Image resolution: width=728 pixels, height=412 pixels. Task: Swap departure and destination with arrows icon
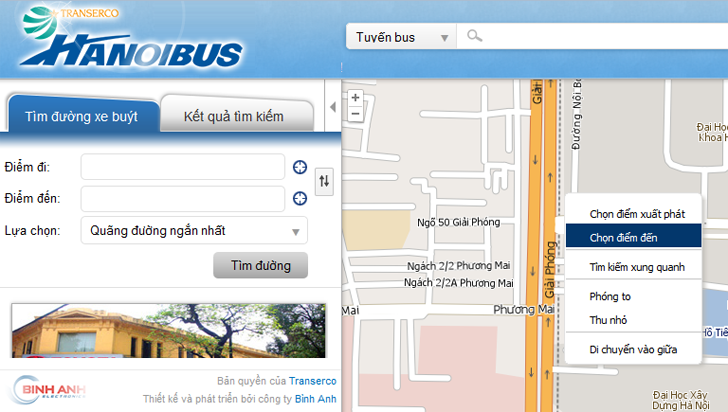click(324, 181)
